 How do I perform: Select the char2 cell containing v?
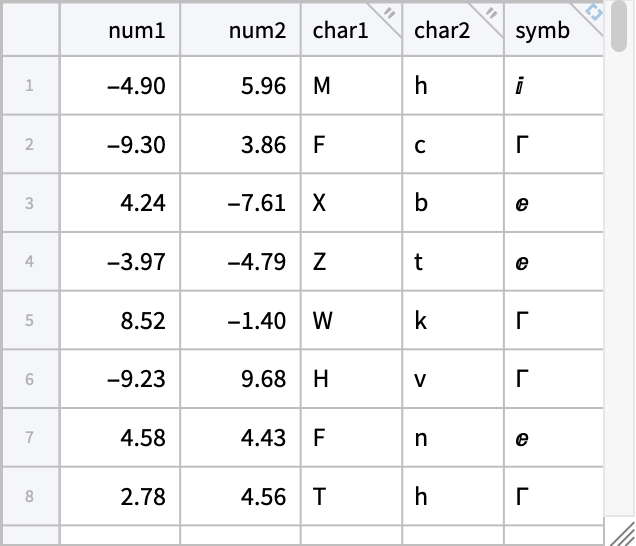(x=453, y=379)
